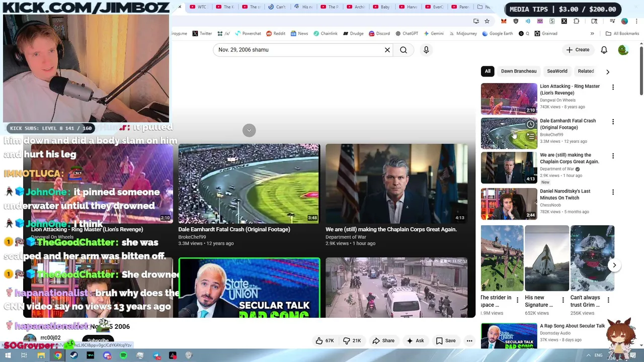Open 'A Rap Song About Secular Talk' link

click(x=573, y=326)
